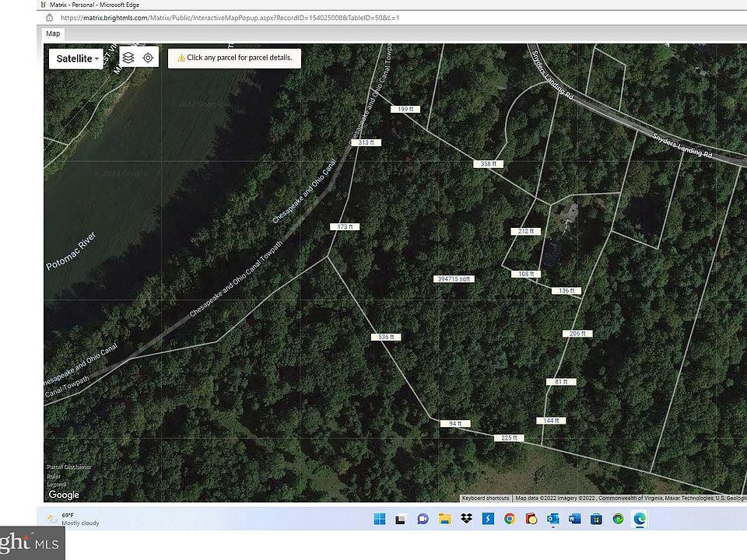Open File Explorer from taskbar
This screenshot has width=747, height=560.
[x=444, y=519]
